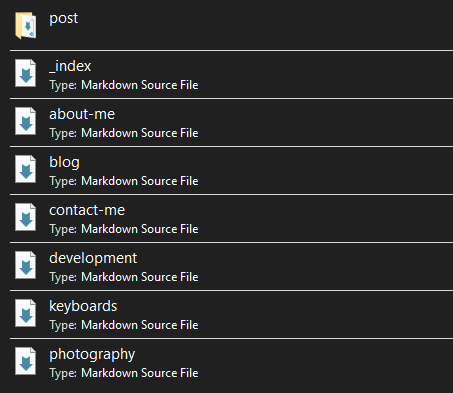Click the development file name
453x393 pixels.
(x=93, y=259)
